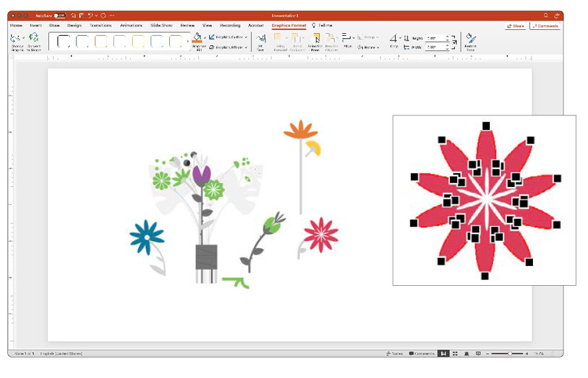
Task: Open the Animations tab
Action: tap(131, 25)
